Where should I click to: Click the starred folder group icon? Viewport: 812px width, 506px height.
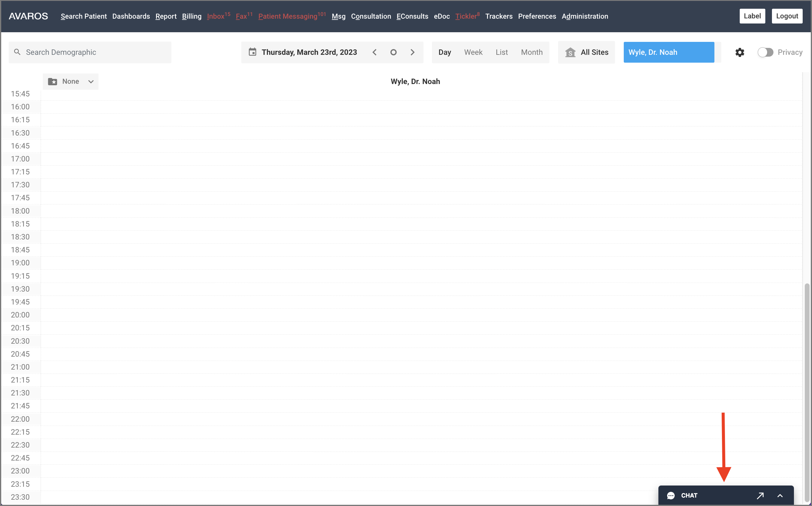(x=52, y=81)
